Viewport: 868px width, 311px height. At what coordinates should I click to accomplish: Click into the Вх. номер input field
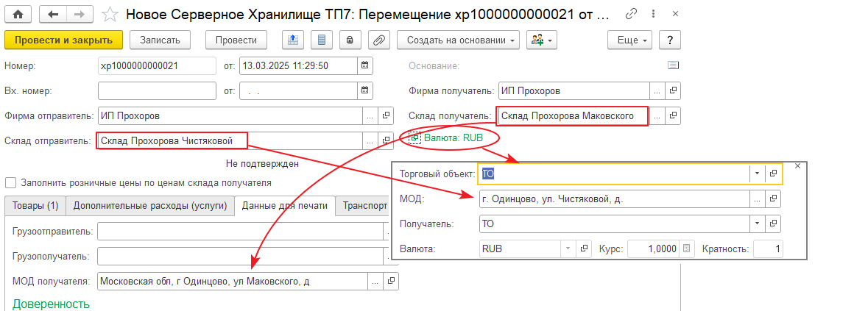click(x=157, y=91)
